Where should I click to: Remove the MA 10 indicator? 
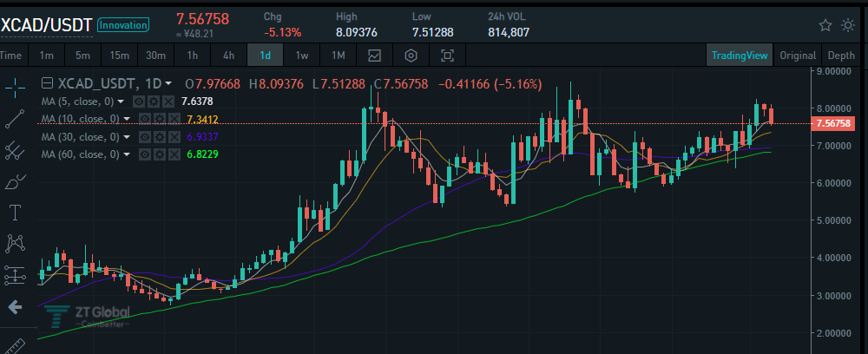(174, 119)
